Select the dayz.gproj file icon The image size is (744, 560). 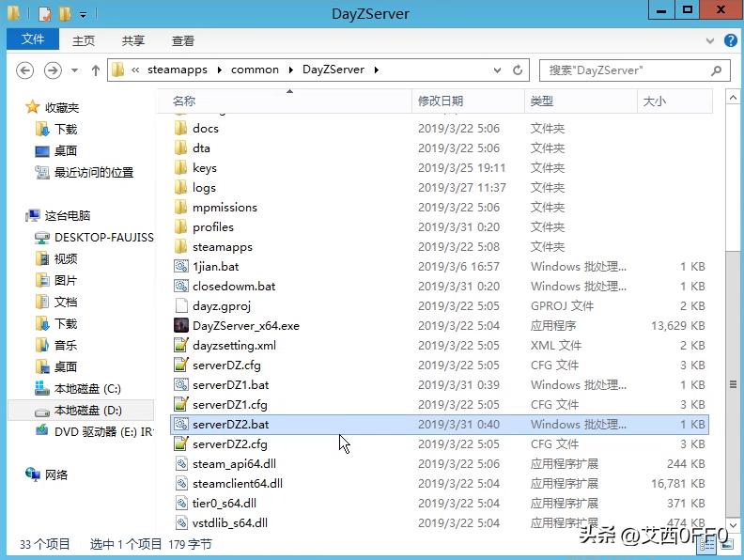pos(180,306)
